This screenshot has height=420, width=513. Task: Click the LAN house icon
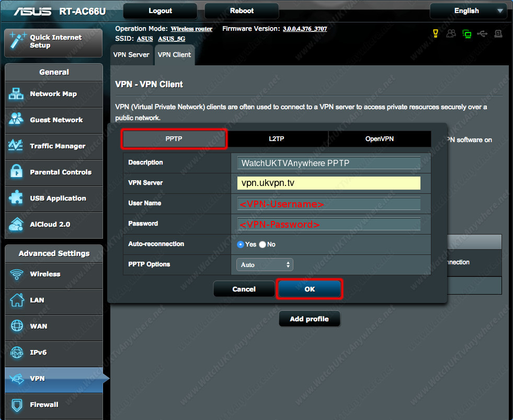[x=17, y=300]
